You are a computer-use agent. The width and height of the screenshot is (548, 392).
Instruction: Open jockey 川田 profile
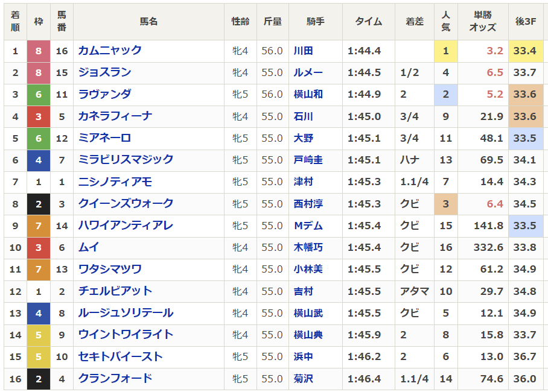[x=303, y=51]
